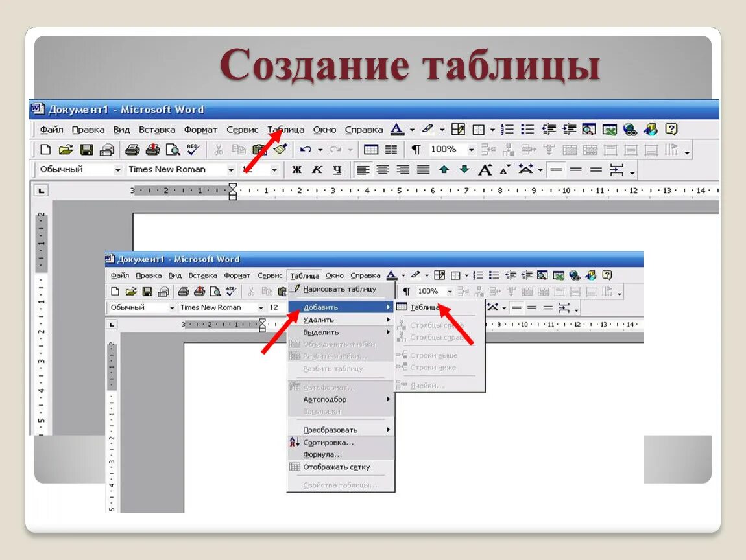Choose Формула... menu entry
The height and width of the screenshot is (560, 746).
(x=342, y=454)
